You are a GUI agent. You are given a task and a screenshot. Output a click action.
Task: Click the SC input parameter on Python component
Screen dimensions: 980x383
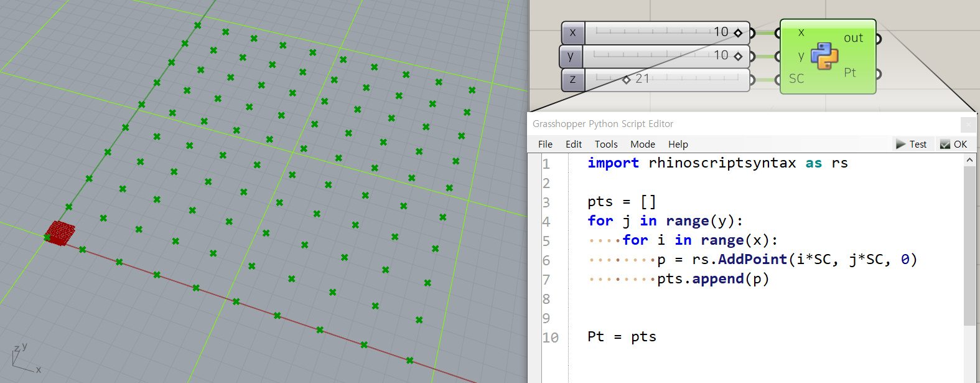[x=796, y=79]
